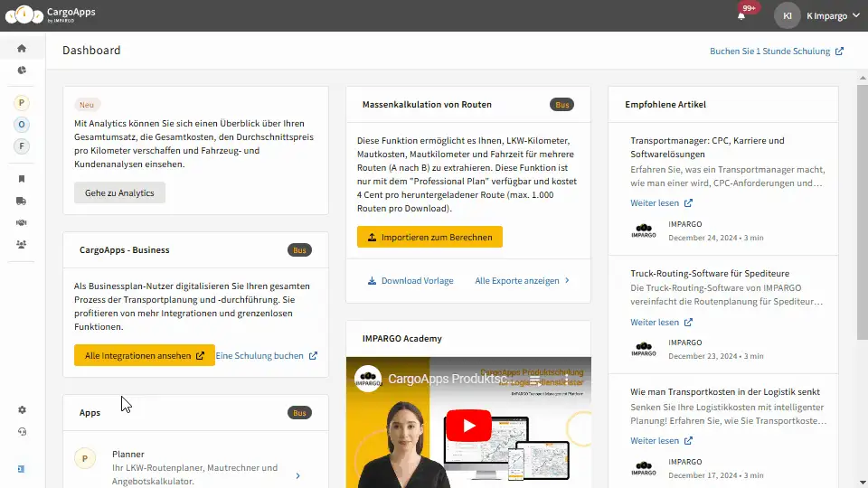Click Bus badge on CargoApps - Business card

pyautogui.click(x=299, y=250)
